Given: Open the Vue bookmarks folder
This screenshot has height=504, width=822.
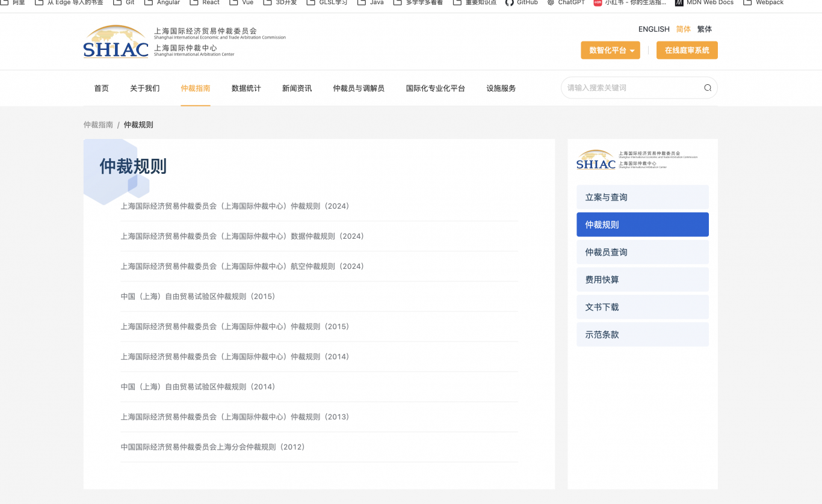Looking at the screenshot, I should click(x=241, y=2).
